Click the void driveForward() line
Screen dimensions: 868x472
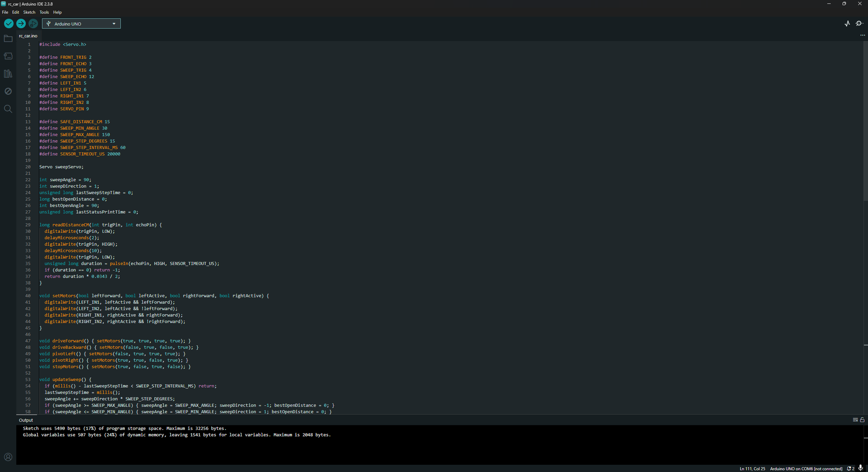pyautogui.click(x=115, y=341)
